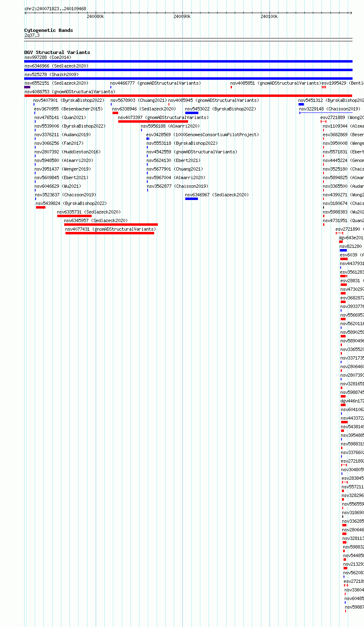Open nsv6345957 (Sedlazeck2020) variant
Screen dimensions: 364x627
[x=96, y=220]
